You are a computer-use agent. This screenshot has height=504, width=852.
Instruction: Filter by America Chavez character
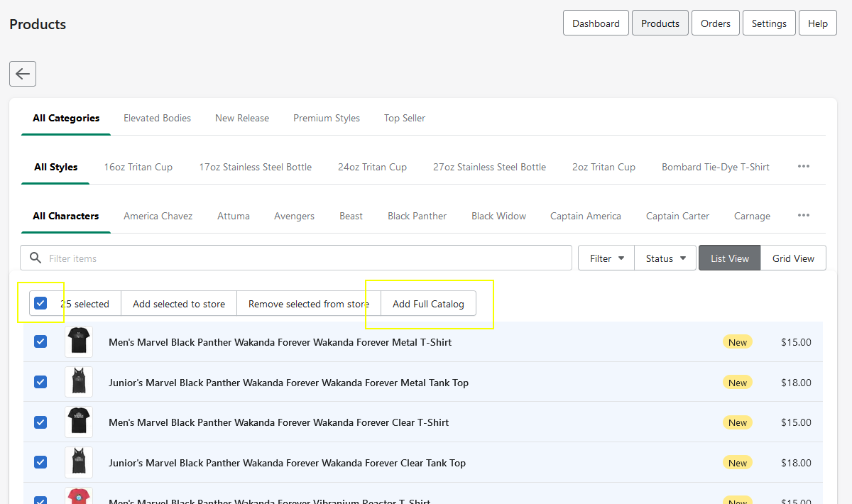click(x=158, y=216)
